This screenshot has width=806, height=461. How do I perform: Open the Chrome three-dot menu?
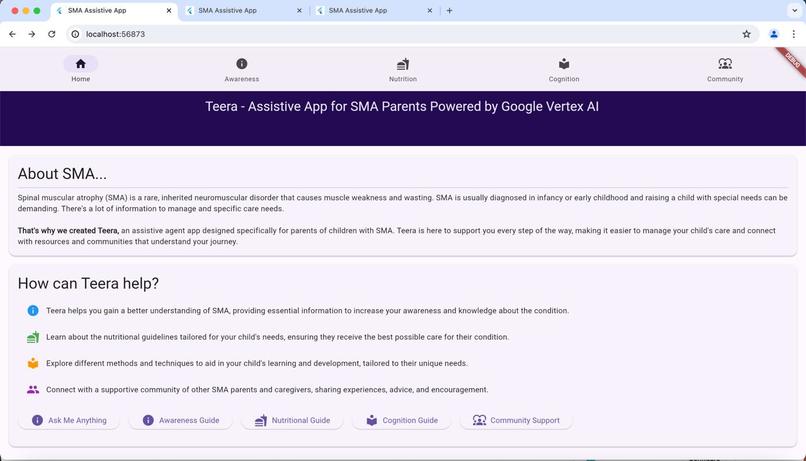pos(794,34)
